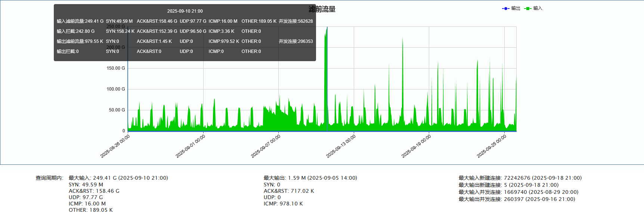Click the 输入 legend text label
644x214 pixels.
point(538,8)
